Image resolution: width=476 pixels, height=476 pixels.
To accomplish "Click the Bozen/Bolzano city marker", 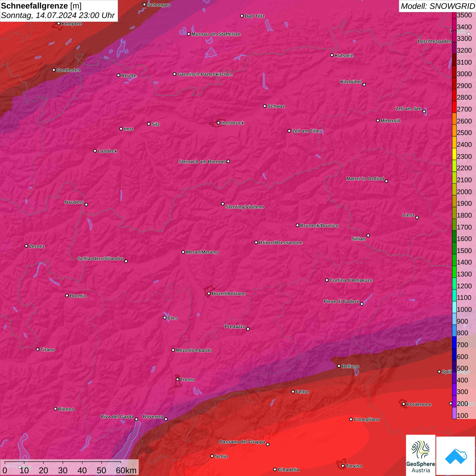I will pyautogui.click(x=209, y=293).
